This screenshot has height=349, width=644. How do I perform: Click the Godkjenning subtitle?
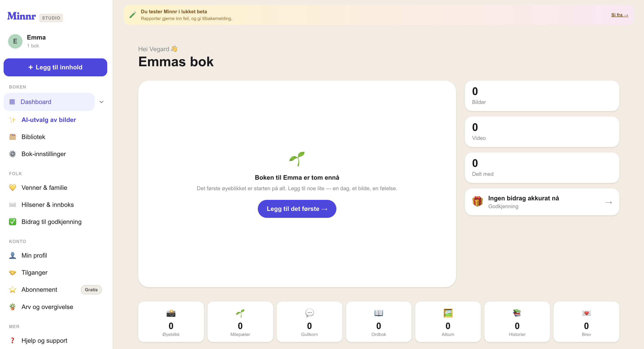[503, 206]
